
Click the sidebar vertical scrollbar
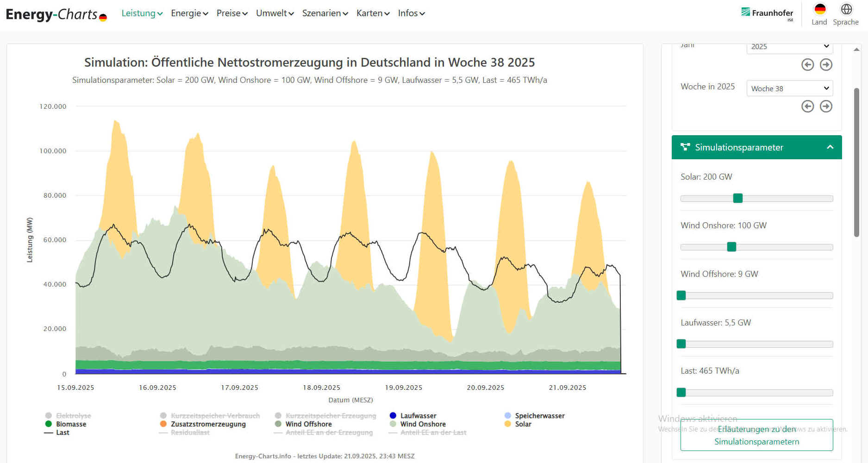point(856,162)
